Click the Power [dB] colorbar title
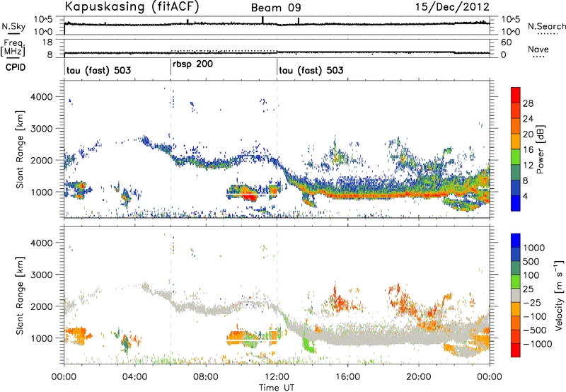The height and width of the screenshot is (392, 566). pyautogui.click(x=540, y=149)
